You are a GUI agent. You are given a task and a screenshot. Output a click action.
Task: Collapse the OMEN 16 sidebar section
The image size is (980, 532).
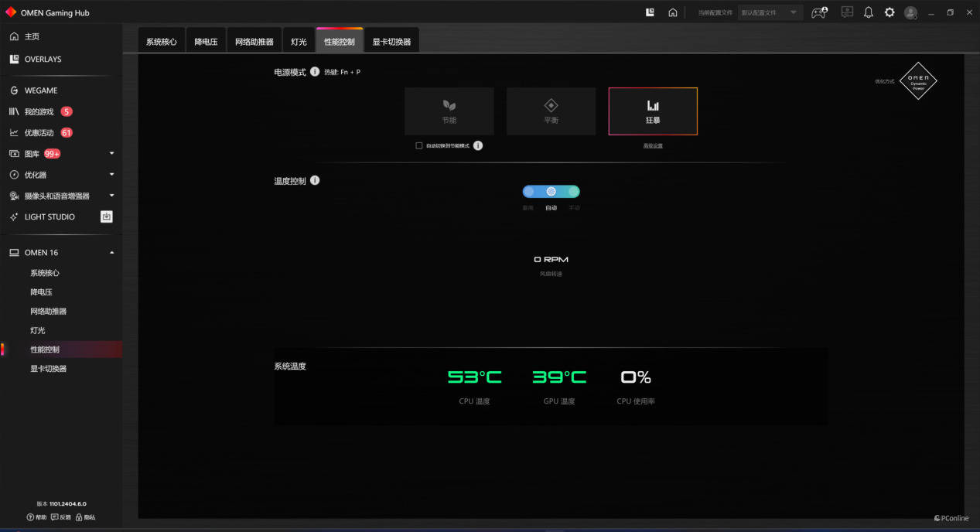[111, 253]
